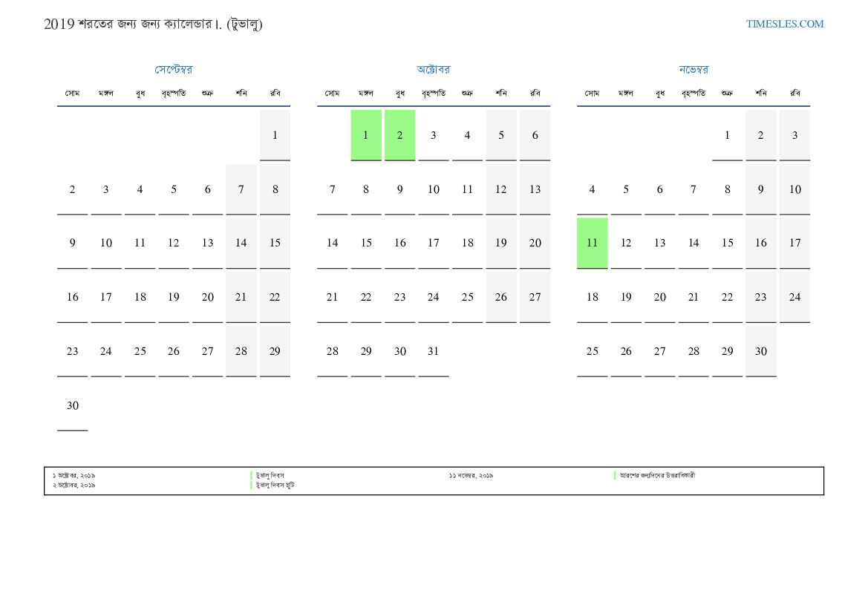Viewport: 868px width, 614px height.
Task: Click the 11 November 2019 legend date
Action: [x=471, y=476]
